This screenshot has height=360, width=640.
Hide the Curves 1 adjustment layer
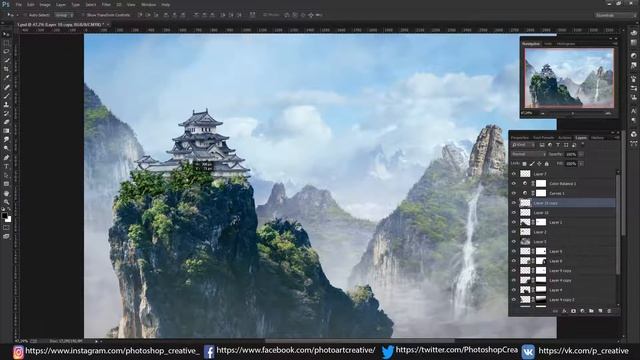(x=514, y=193)
